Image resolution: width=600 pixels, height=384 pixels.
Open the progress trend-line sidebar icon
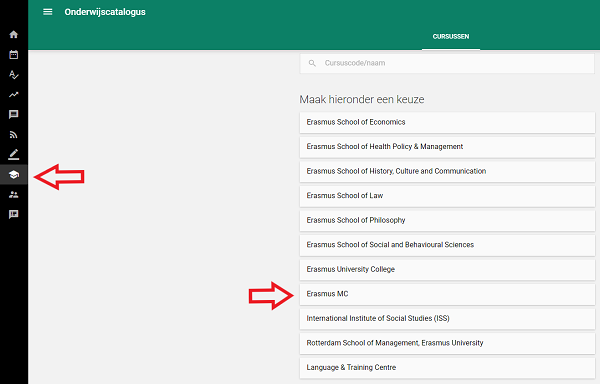(14, 94)
